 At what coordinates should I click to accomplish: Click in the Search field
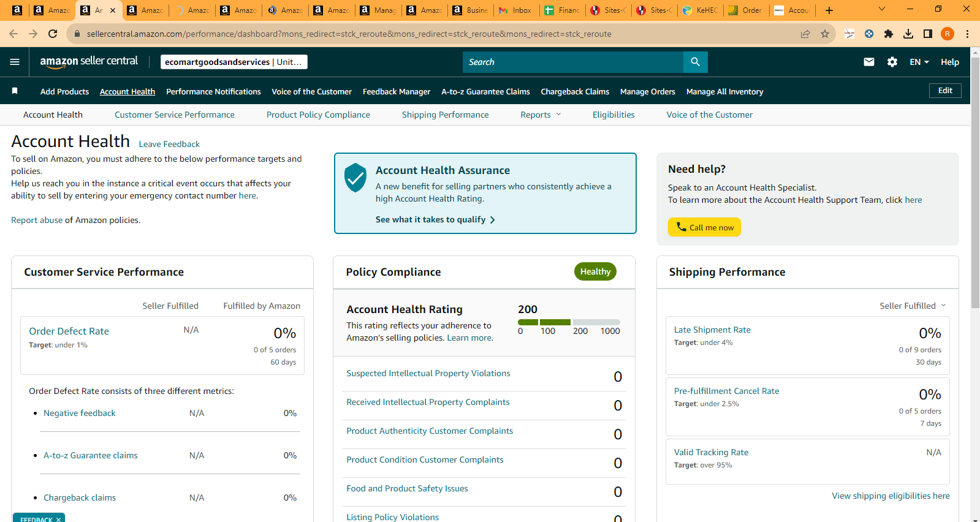click(x=573, y=62)
